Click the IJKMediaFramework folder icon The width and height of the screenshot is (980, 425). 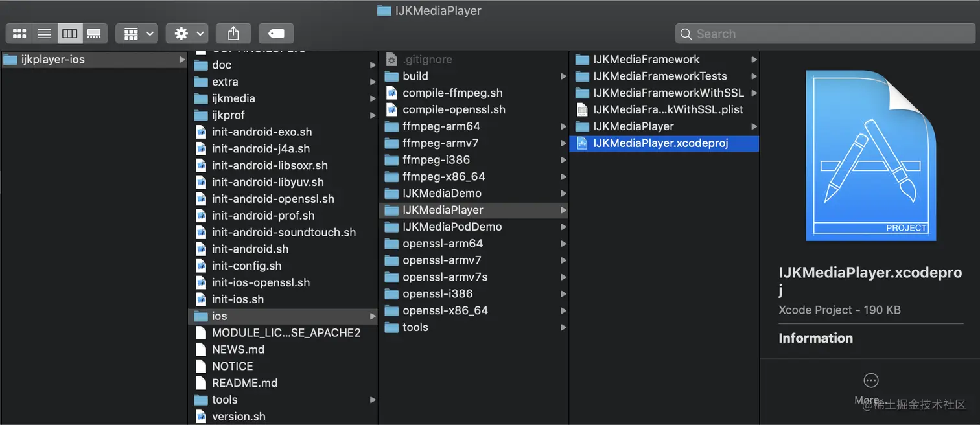point(581,60)
